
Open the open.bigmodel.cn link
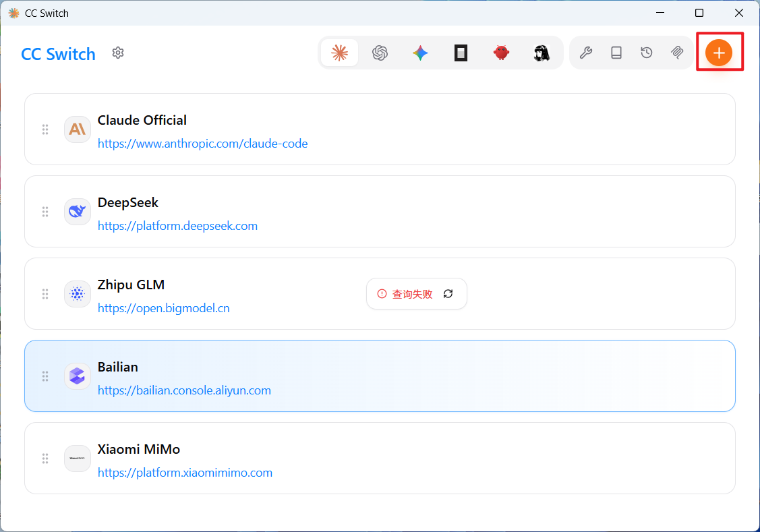pos(164,308)
